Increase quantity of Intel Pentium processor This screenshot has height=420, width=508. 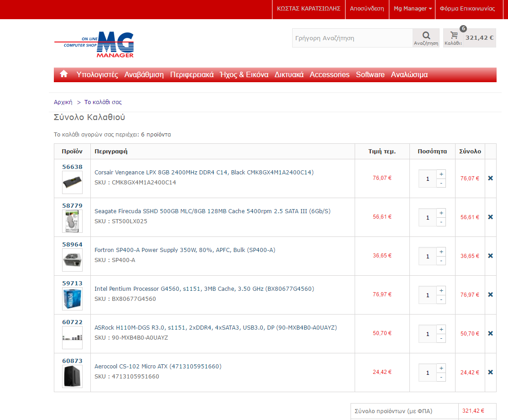click(441, 291)
